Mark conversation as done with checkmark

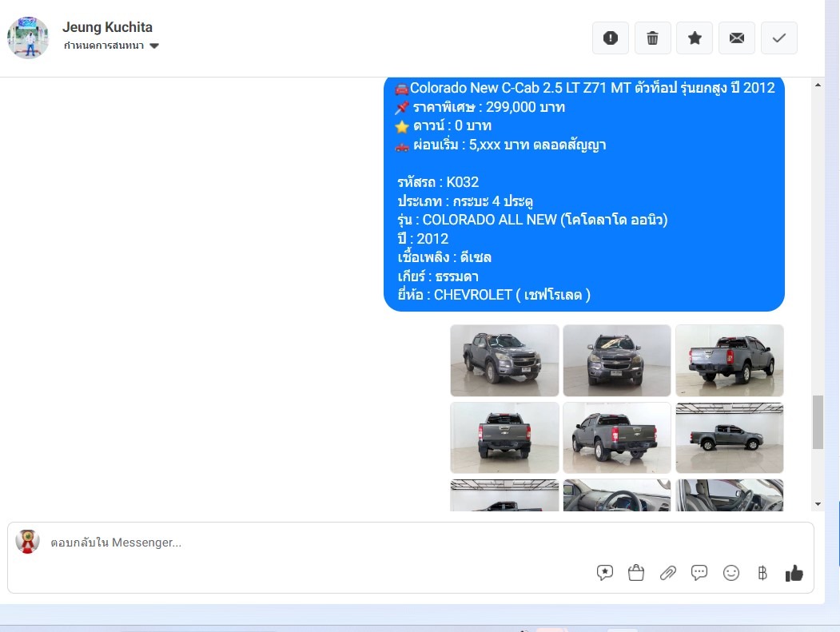[779, 38]
